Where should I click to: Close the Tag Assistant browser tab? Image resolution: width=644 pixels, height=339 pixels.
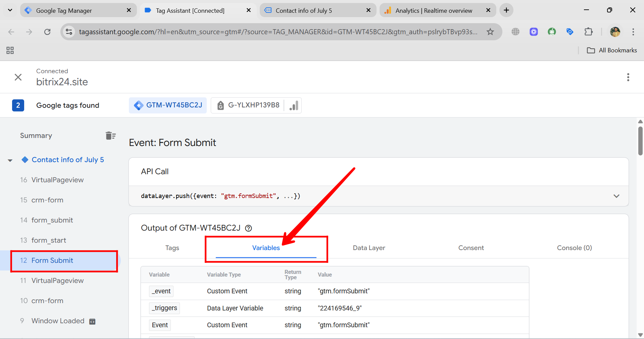[x=249, y=10]
